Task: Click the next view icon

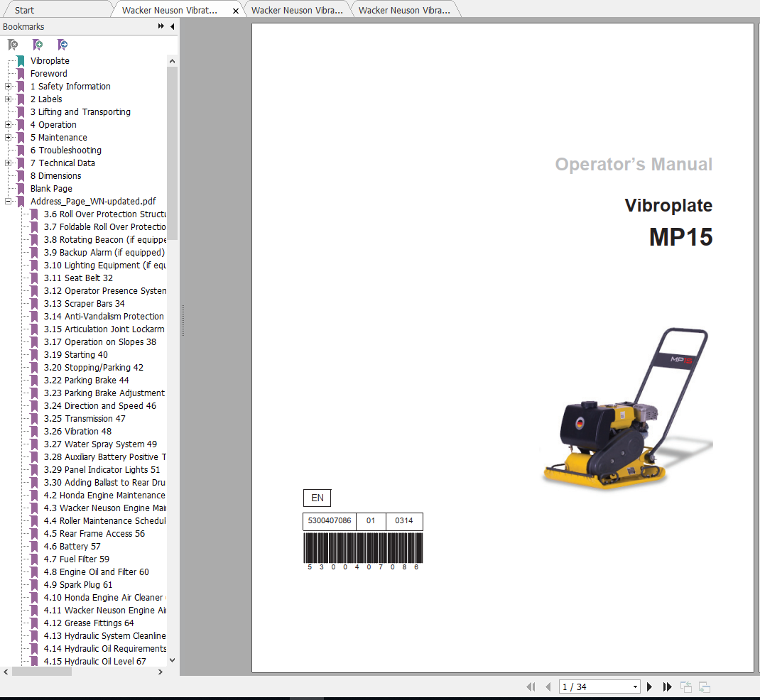Action: [705, 687]
